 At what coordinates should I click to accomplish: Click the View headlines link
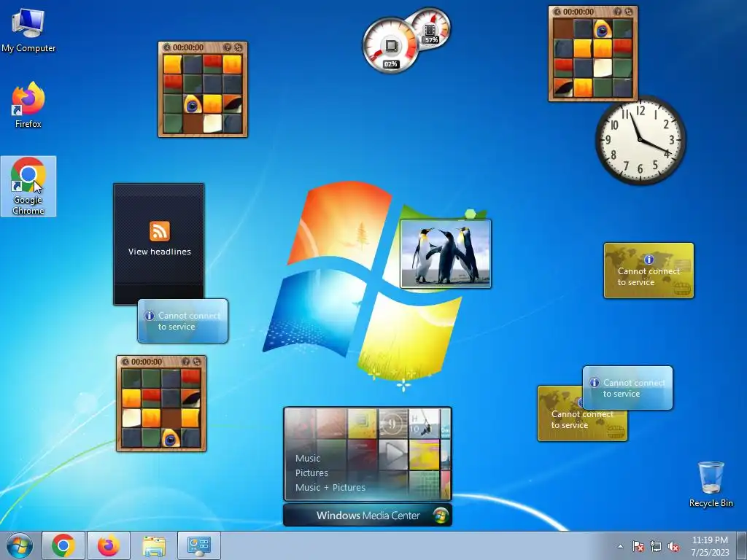pyautogui.click(x=160, y=252)
